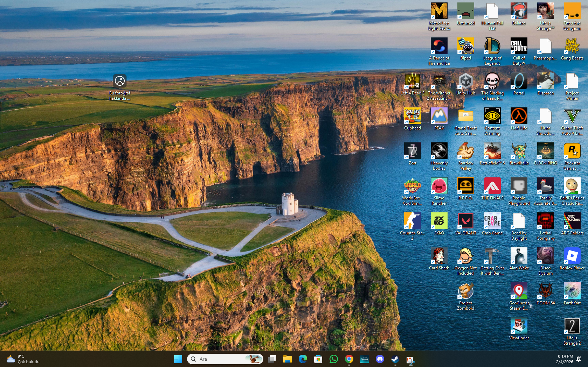
Task: Open File Explorer from the taskbar
Action: (287, 359)
